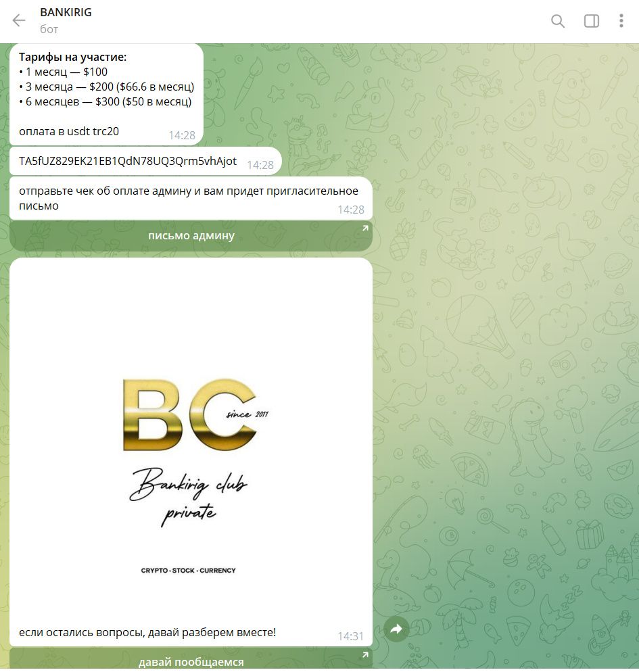Search in the BANKIRIG chat
This screenshot has width=639, height=672.
[x=557, y=21]
